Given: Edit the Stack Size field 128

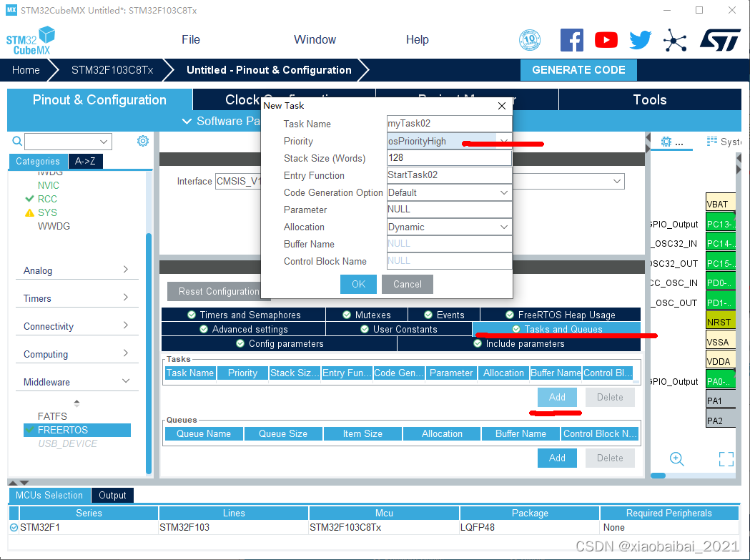Looking at the screenshot, I should [x=449, y=157].
